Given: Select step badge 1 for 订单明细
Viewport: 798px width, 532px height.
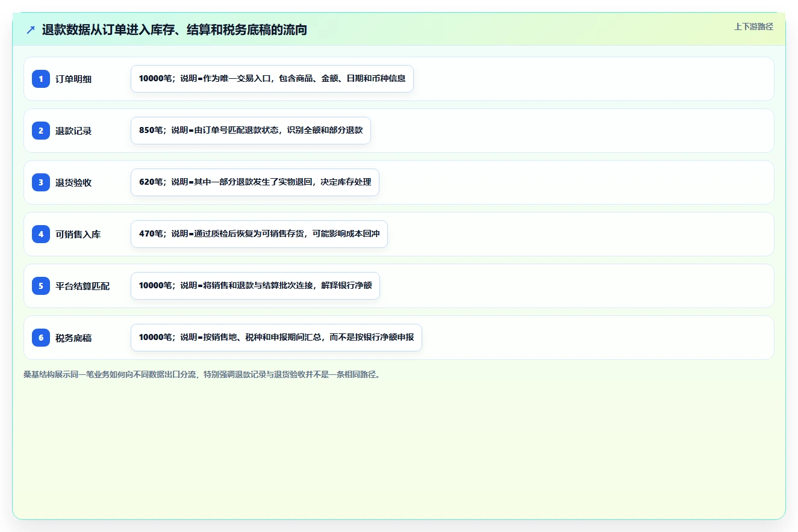Looking at the screenshot, I should pos(41,78).
